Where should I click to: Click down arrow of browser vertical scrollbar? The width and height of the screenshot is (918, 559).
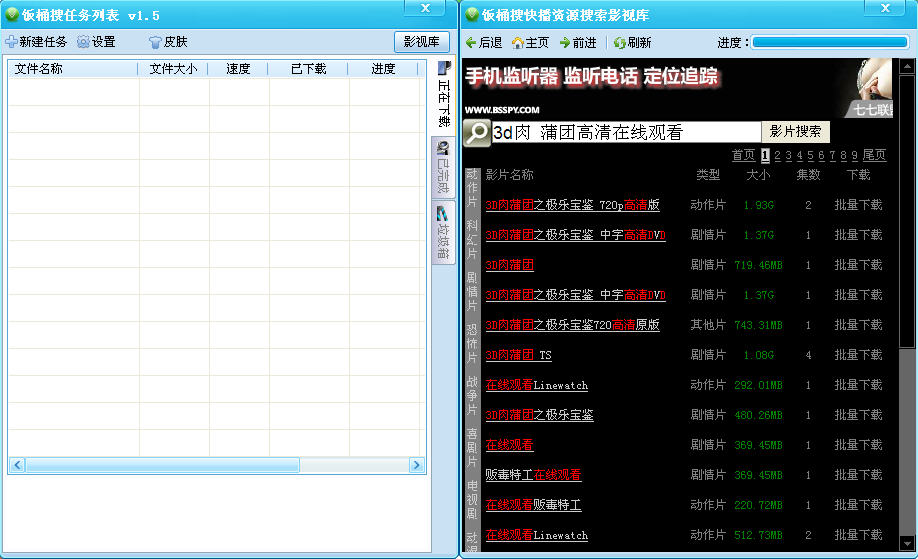click(907, 543)
